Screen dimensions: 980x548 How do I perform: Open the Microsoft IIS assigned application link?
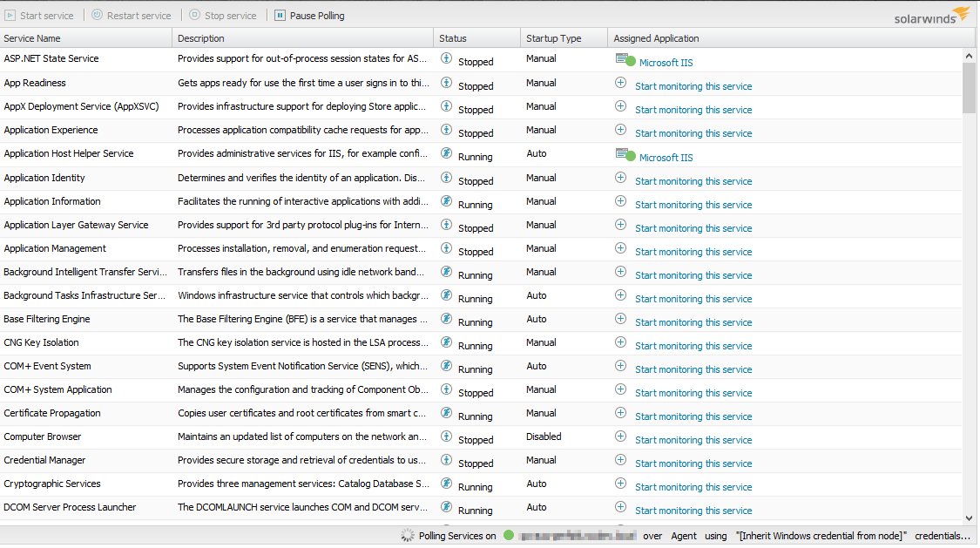pyautogui.click(x=665, y=62)
